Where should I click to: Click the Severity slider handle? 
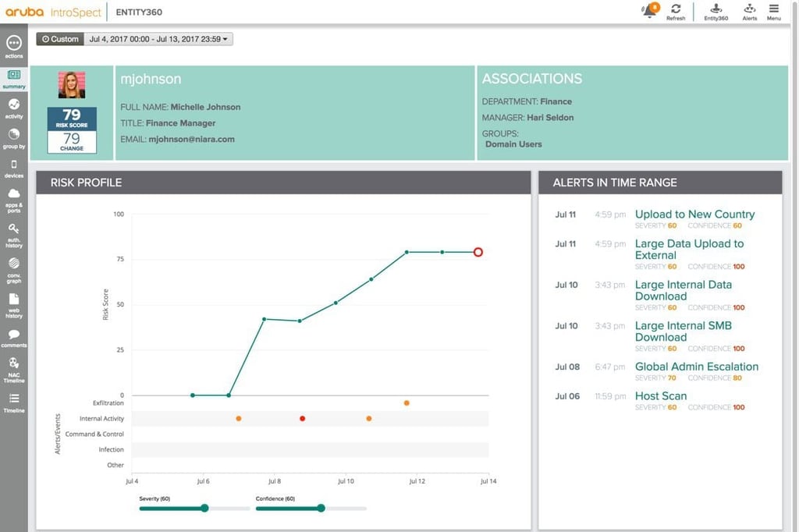point(204,508)
